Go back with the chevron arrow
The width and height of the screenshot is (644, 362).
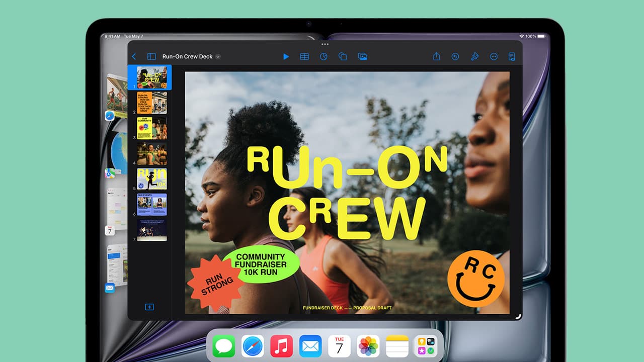134,57
